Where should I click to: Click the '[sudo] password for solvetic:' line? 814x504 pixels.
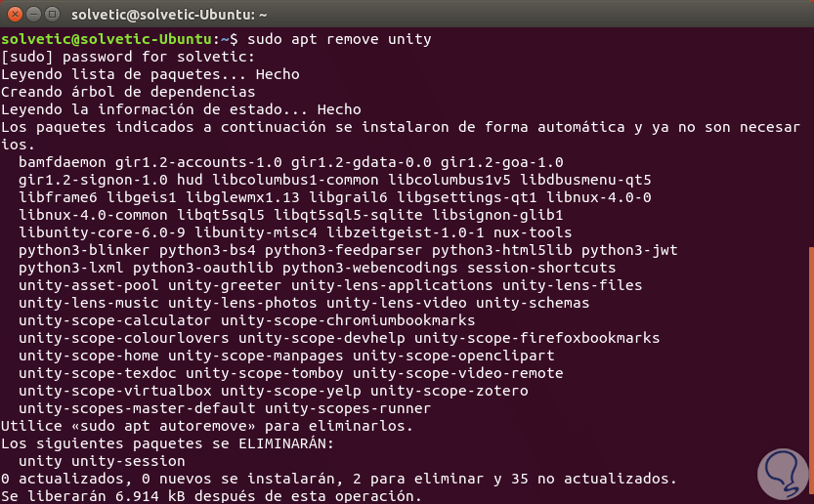[x=128, y=57]
